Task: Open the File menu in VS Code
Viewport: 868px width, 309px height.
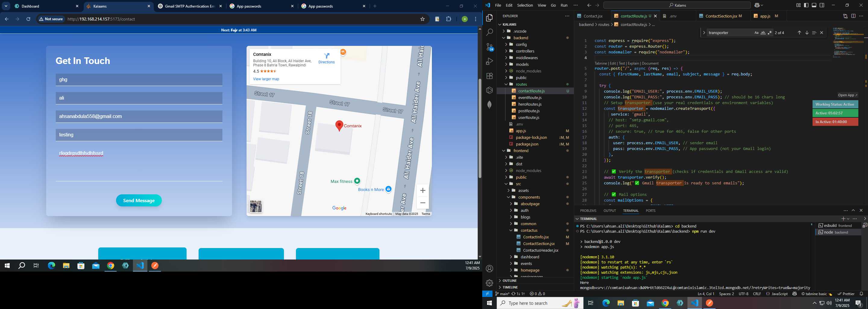Action: point(498,5)
